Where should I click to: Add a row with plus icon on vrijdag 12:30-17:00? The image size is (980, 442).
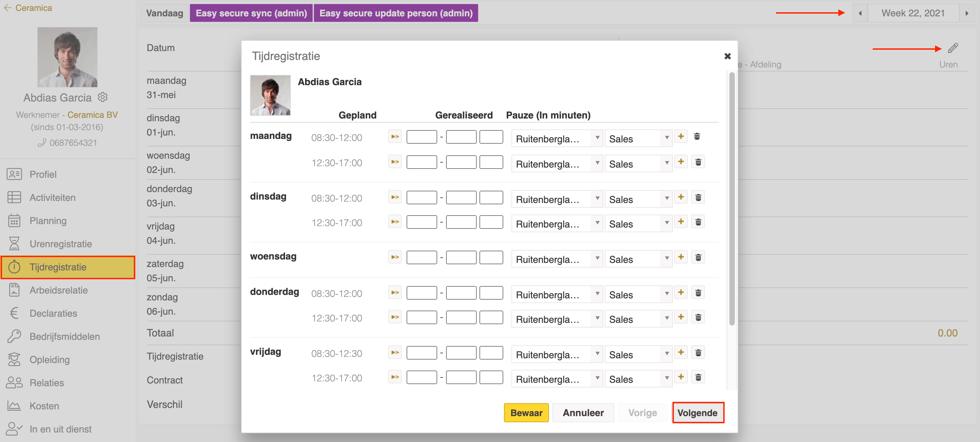681,377
